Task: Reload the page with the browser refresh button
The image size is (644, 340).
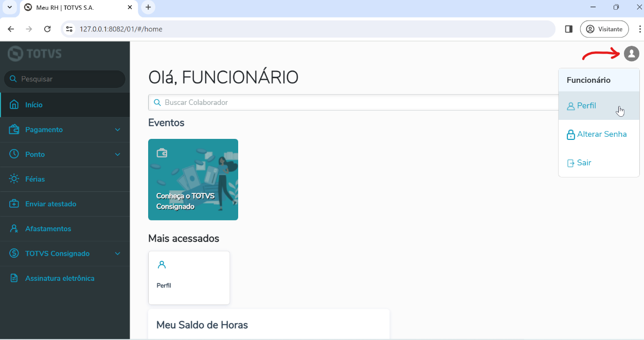Action: pos(47,29)
